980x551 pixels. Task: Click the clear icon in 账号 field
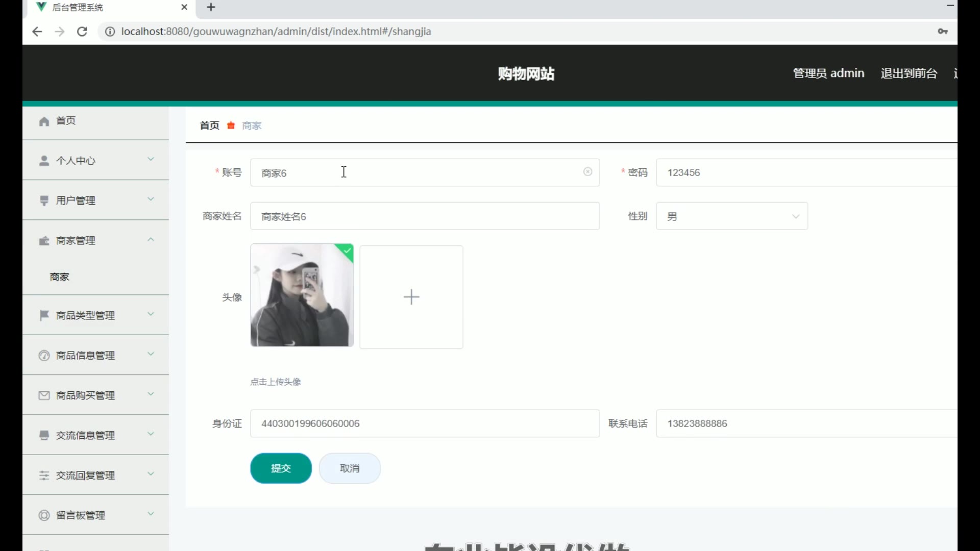[x=587, y=172]
